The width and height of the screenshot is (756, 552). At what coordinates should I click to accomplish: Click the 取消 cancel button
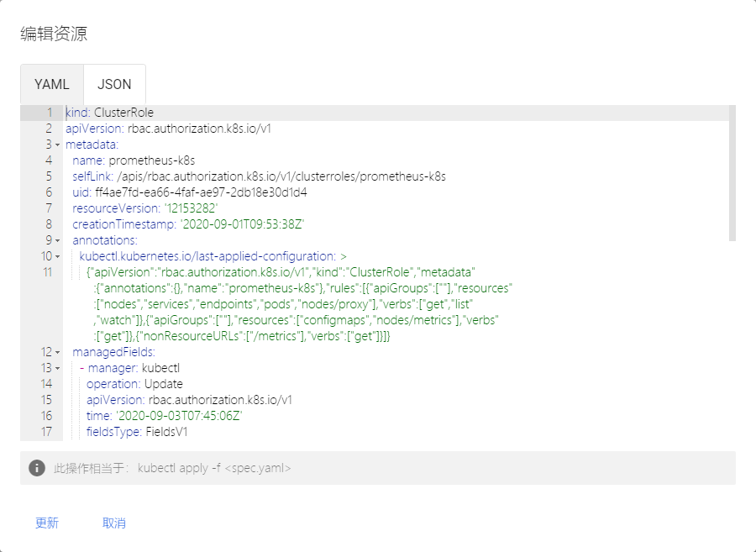point(113,523)
